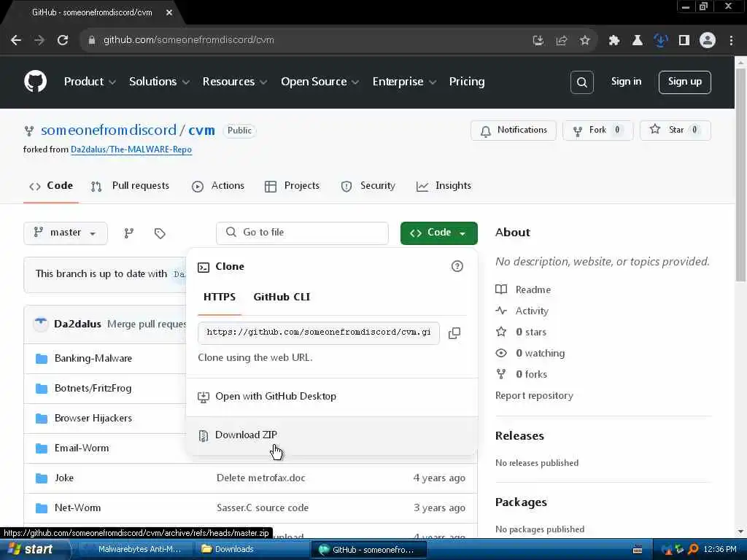Close the GitHub browser tab

tap(169, 13)
